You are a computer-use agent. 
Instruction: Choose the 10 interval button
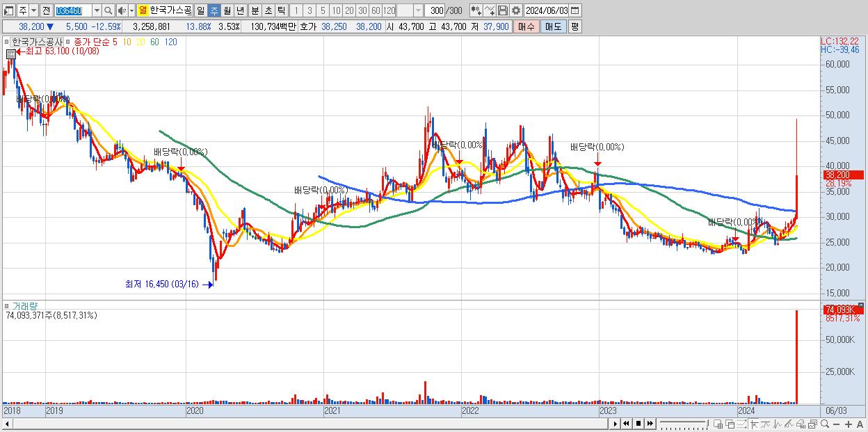pos(336,10)
